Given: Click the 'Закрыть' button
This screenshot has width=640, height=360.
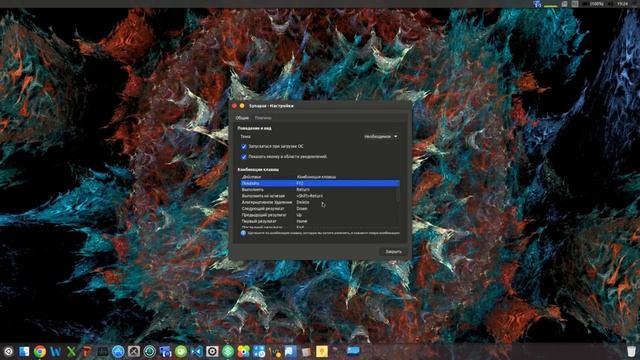Looking at the screenshot, I should (393, 252).
